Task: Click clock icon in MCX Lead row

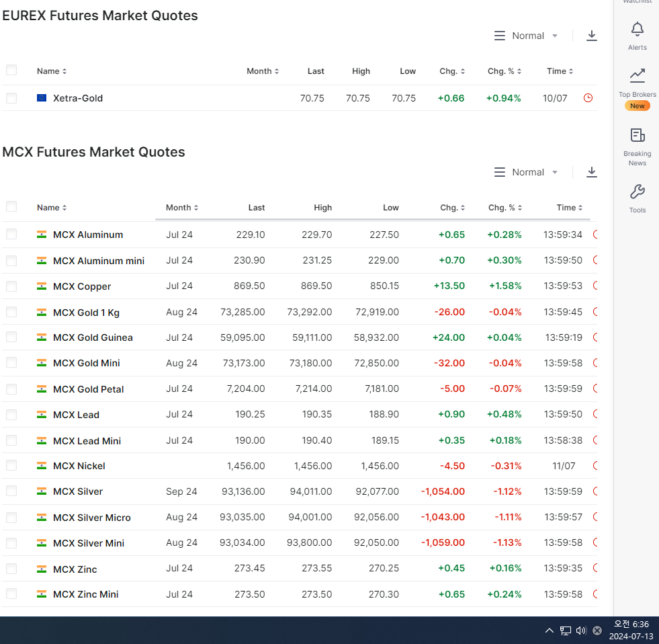Action: (595, 414)
